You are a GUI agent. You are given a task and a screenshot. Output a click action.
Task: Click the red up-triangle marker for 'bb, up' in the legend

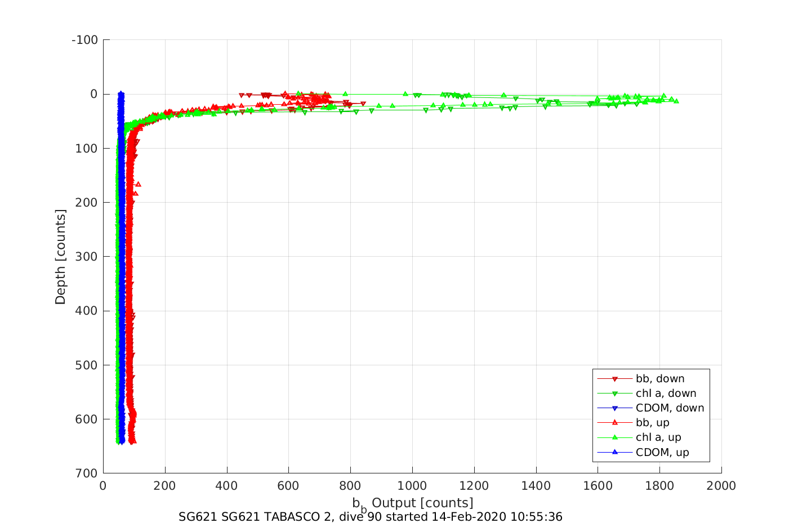point(615,422)
